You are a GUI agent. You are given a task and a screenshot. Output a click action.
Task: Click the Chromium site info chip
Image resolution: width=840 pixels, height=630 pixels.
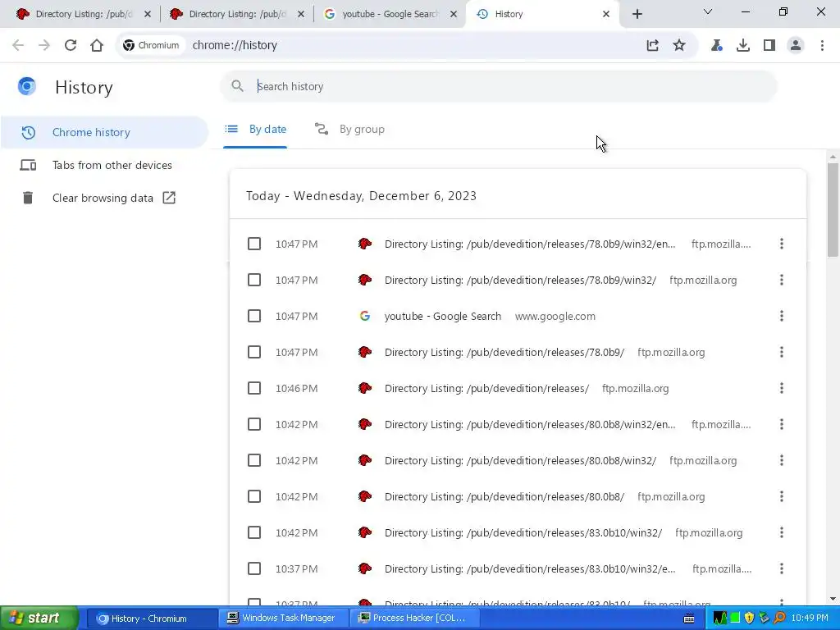tap(151, 45)
